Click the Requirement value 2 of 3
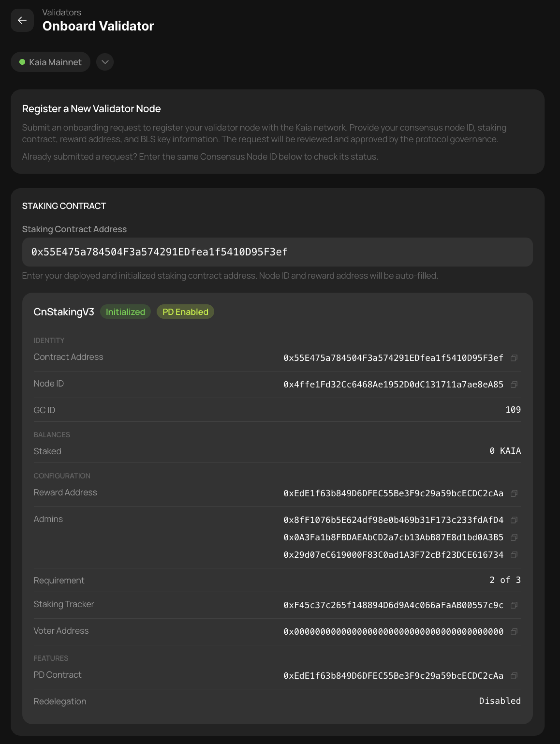 [x=505, y=580]
